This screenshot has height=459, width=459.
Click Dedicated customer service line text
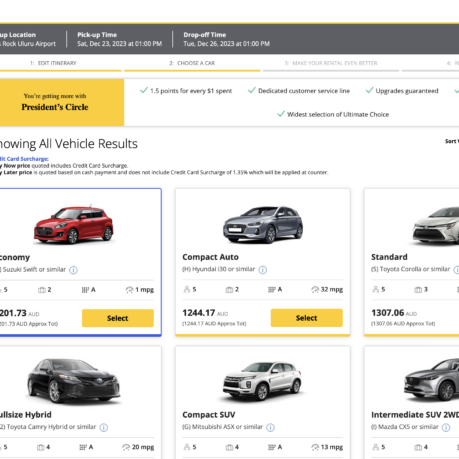tap(304, 91)
